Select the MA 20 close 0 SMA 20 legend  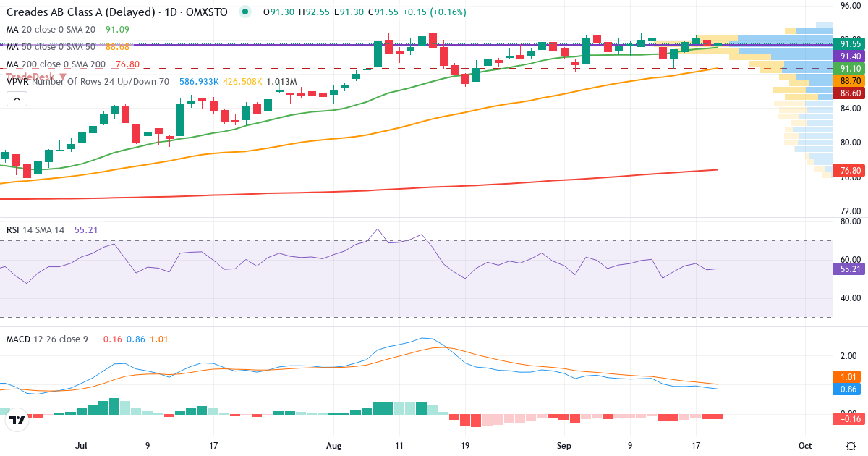51,30
